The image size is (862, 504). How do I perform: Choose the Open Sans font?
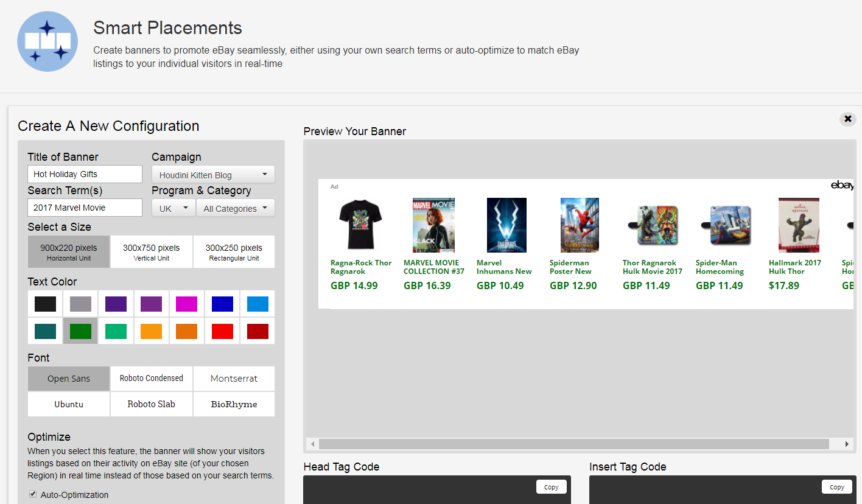click(x=69, y=379)
